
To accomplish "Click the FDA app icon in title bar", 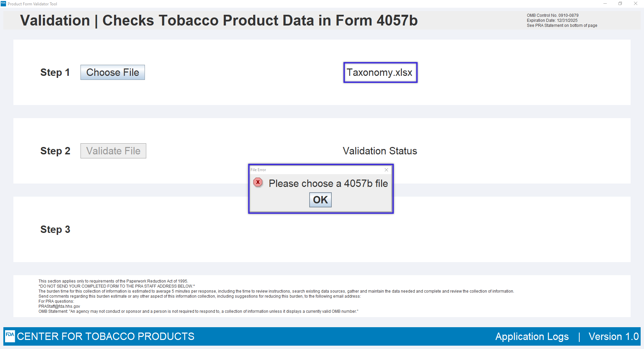I will (3, 4).
